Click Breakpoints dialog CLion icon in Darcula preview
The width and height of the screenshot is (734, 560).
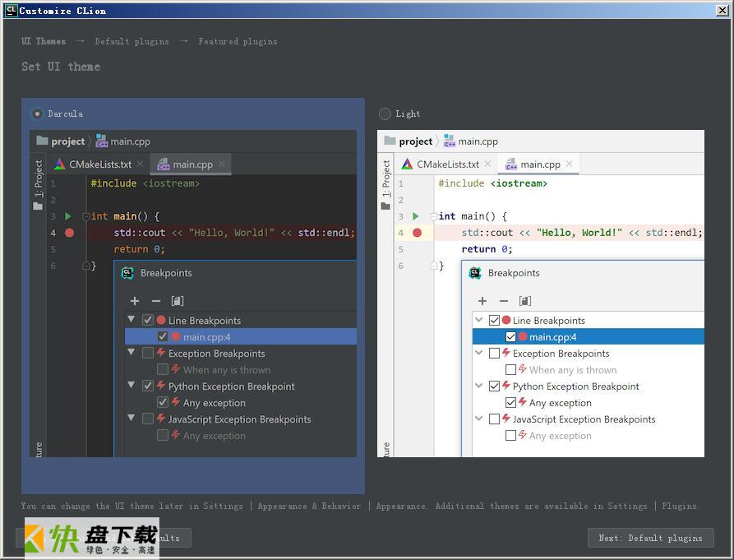click(x=127, y=273)
